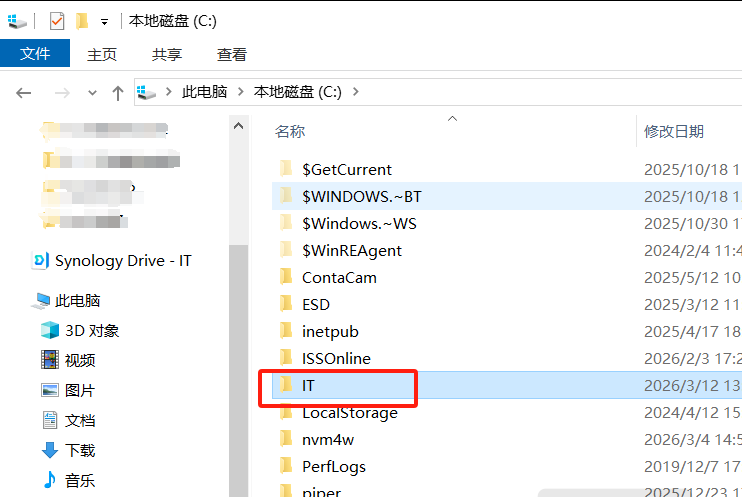Image resolution: width=742 pixels, height=497 pixels.
Task: Select 3D 对象 in the navigation pane
Action: (x=91, y=330)
